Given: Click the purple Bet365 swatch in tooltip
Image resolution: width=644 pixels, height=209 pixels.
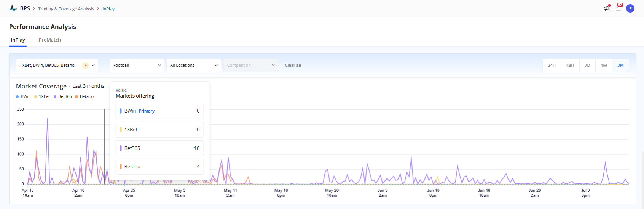Looking at the screenshot, I should pos(121,148).
